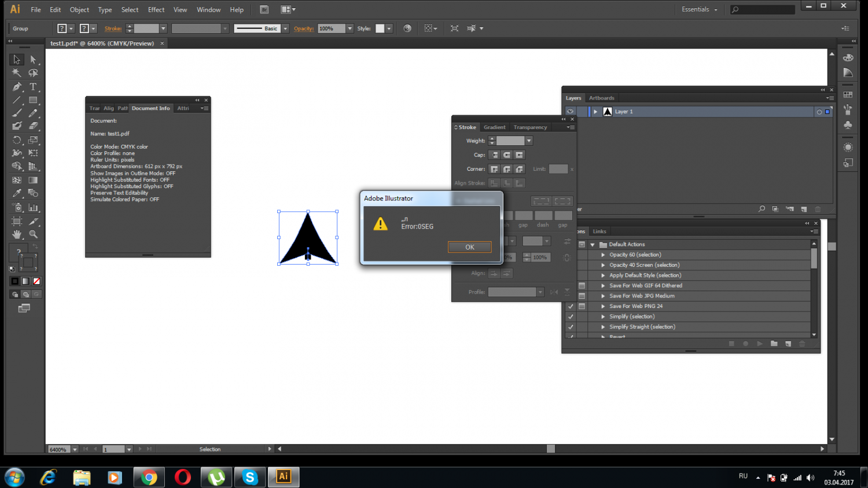Select the Rectangle tool
Image resolution: width=868 pixels, height=488 pixels.
[33, 100]
